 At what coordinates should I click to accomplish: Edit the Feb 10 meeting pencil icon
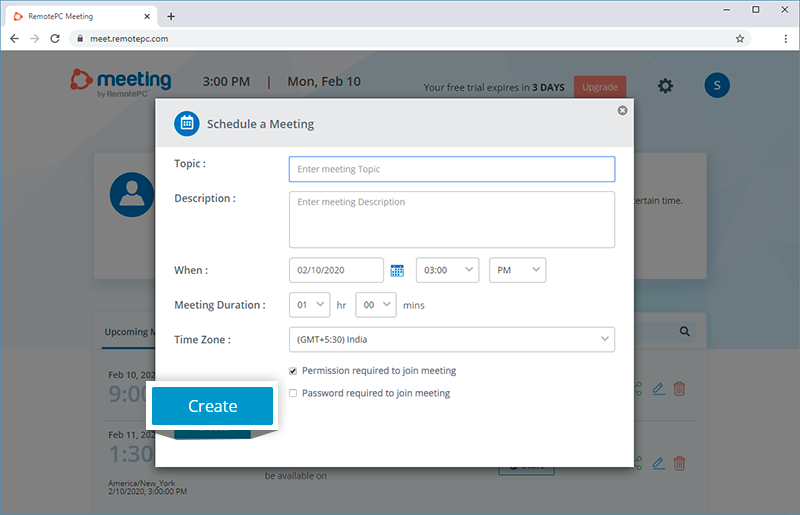(659, 389)
